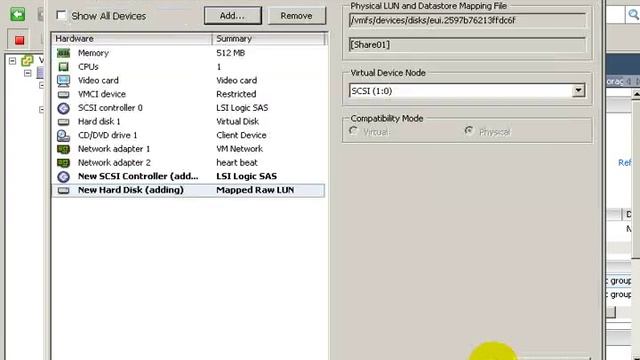Click the Hardware column header

tap(132, 39)
